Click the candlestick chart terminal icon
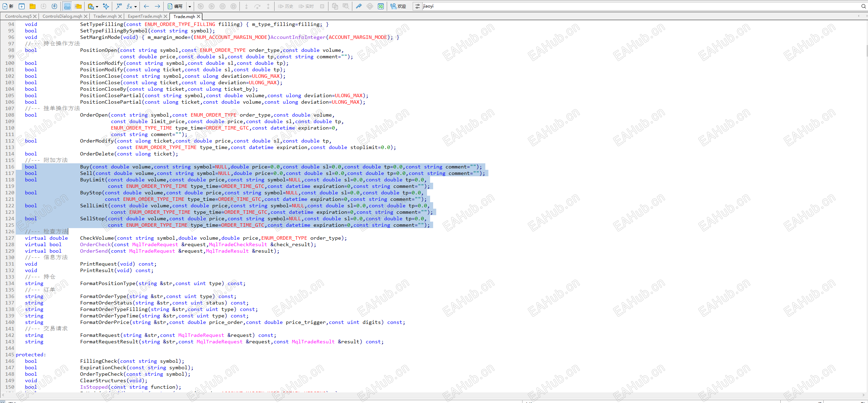The image size is (868, 403). point(381,6)
